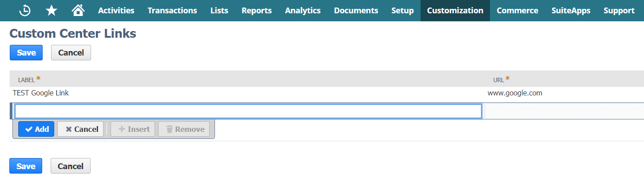This screenshot has width=644, height=186.
Task: Open the Reports menu
Action: tap(257, 11)
